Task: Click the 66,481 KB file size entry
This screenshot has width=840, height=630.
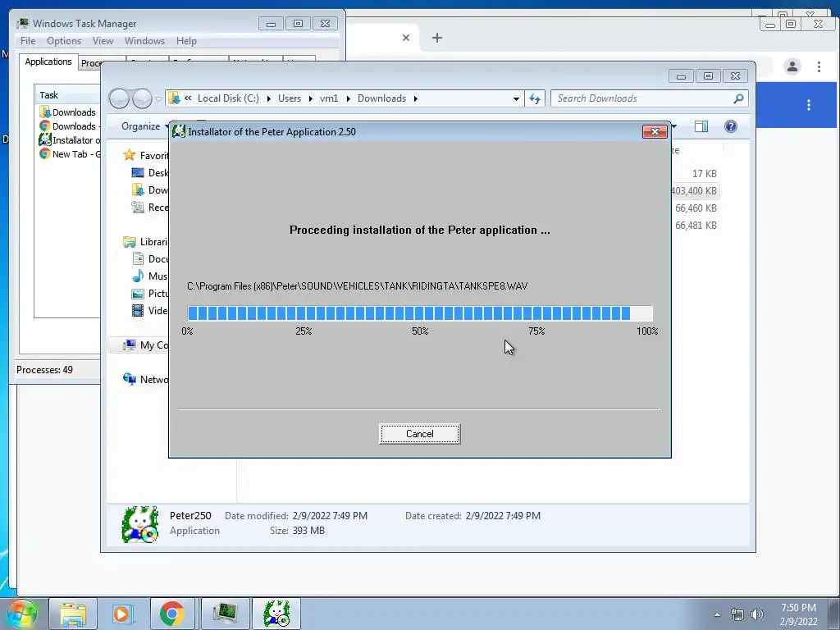Action: (696, 225)
